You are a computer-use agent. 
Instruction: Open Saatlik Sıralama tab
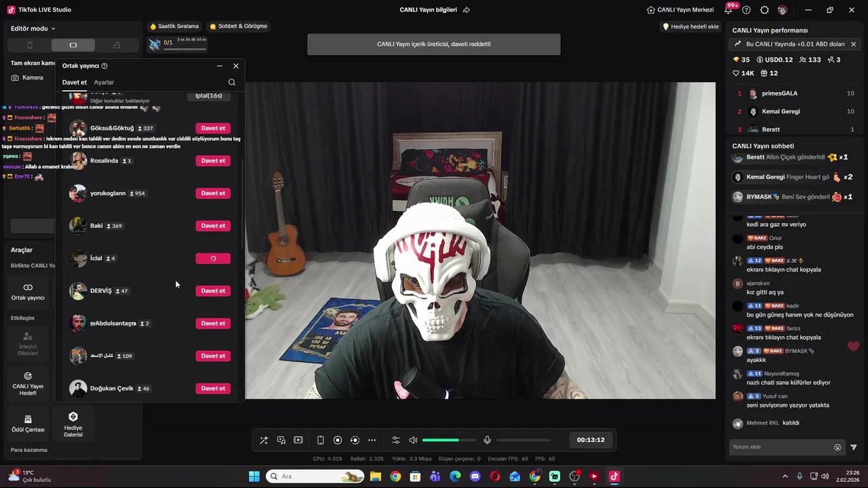tap(174, 26)
